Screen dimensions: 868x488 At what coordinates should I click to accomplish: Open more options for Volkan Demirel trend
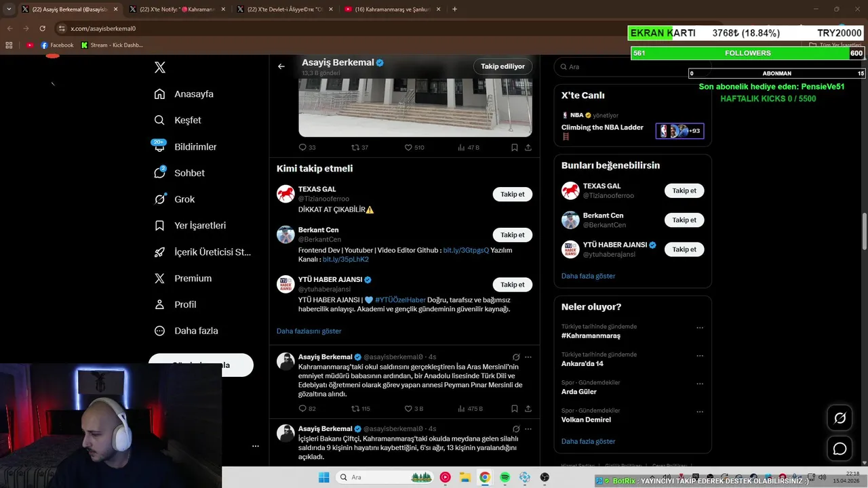click(x=700, y=412)
